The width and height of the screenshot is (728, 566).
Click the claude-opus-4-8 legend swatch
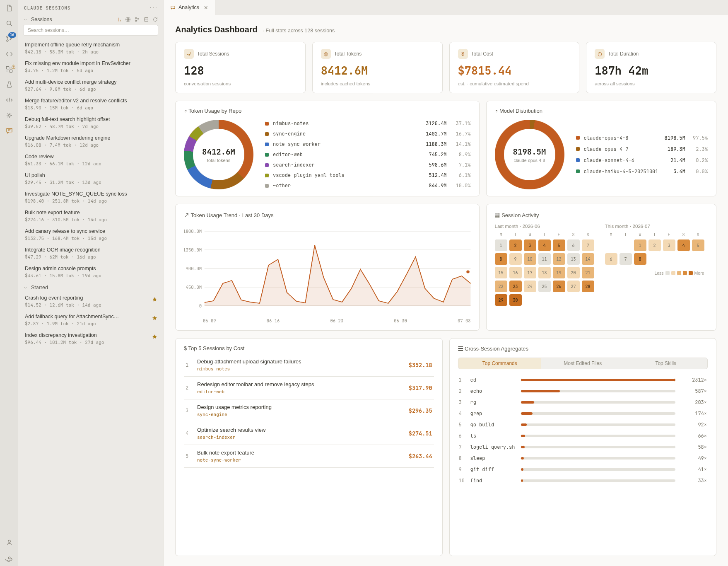(x=578, y=138)
